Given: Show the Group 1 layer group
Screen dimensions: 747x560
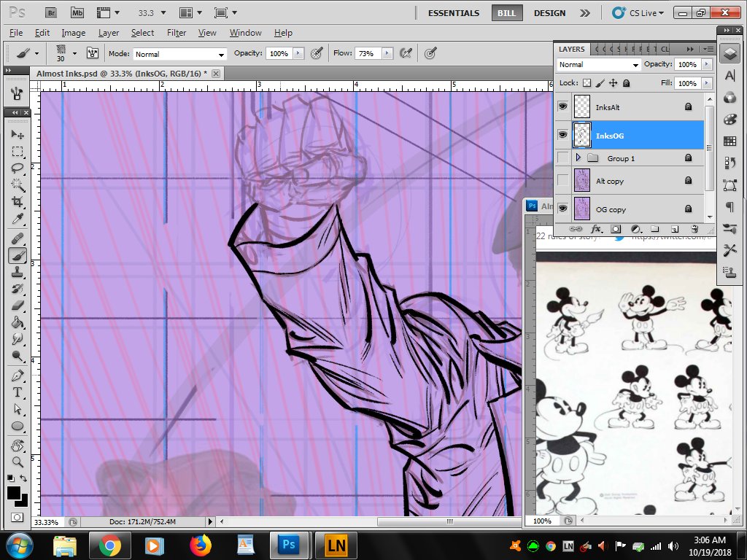Looking at the screenshot, I should tap(562, 157).
